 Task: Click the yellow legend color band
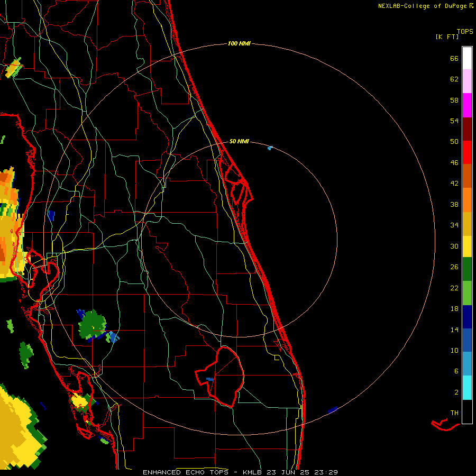[467, 246]
